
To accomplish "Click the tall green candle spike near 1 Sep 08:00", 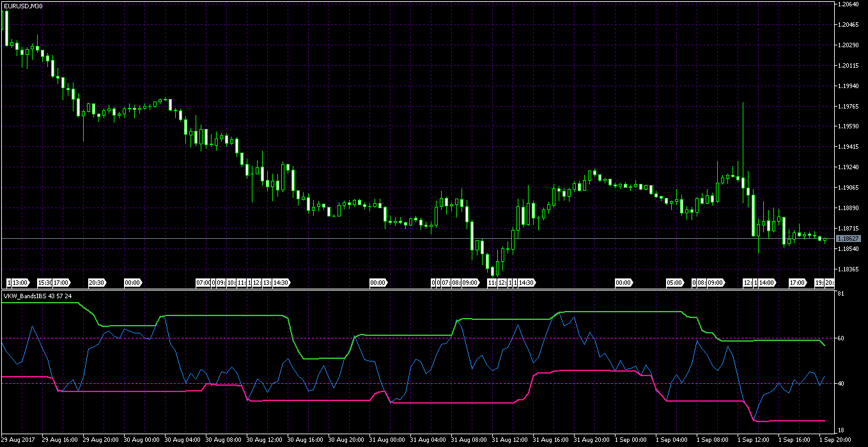I will pos(743,128).
